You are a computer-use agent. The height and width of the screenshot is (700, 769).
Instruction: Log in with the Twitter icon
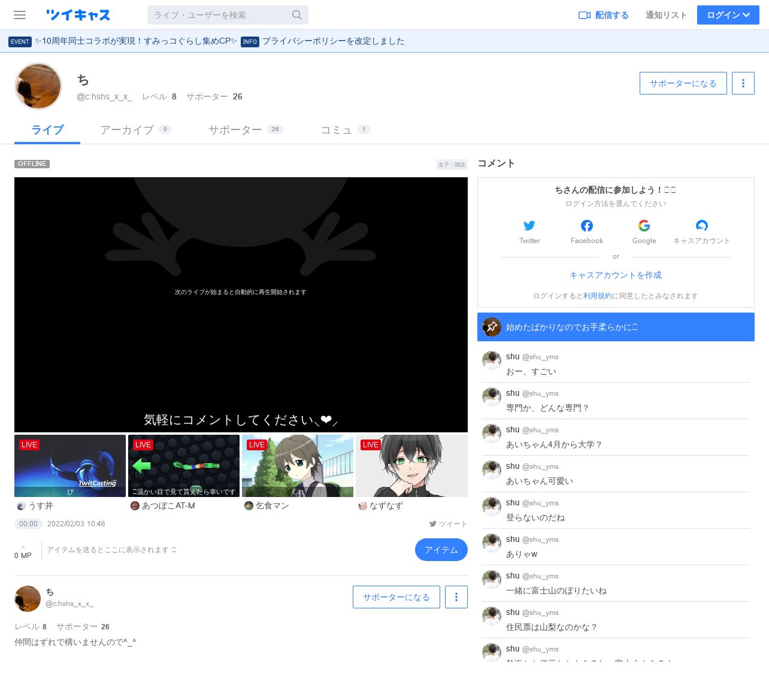[529, 226]
